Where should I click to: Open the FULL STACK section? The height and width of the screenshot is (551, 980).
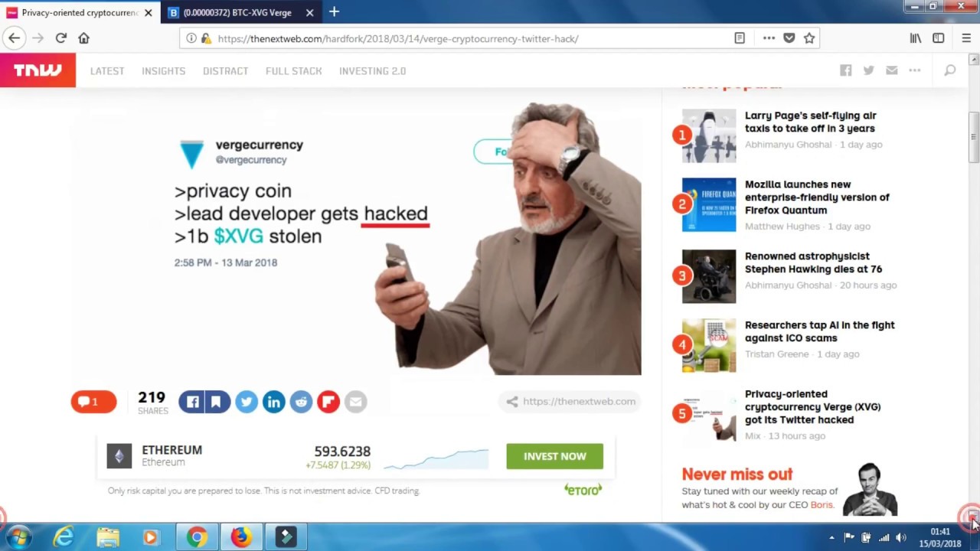pyautogui.click(x=293, y=70)
